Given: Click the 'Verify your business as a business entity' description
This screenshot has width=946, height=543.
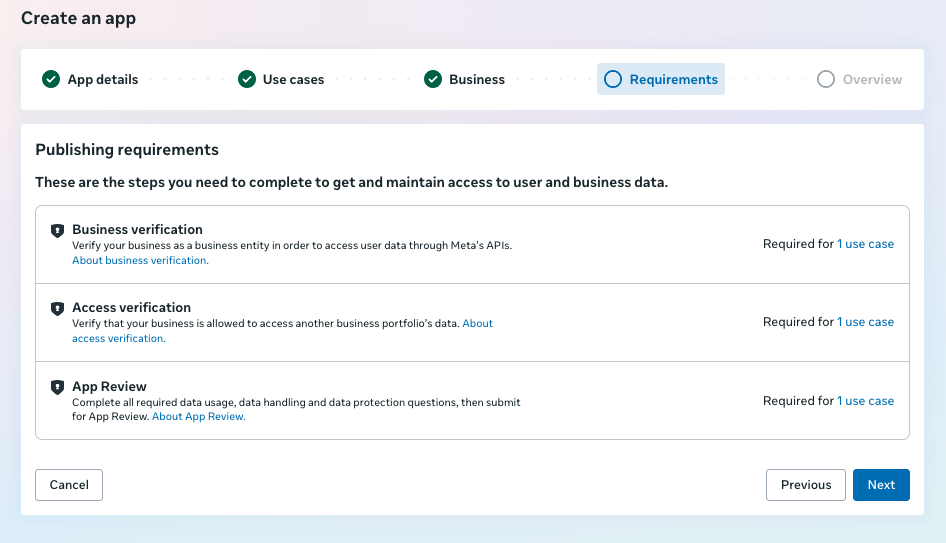Looking at the screenshot, I should 292,245.
